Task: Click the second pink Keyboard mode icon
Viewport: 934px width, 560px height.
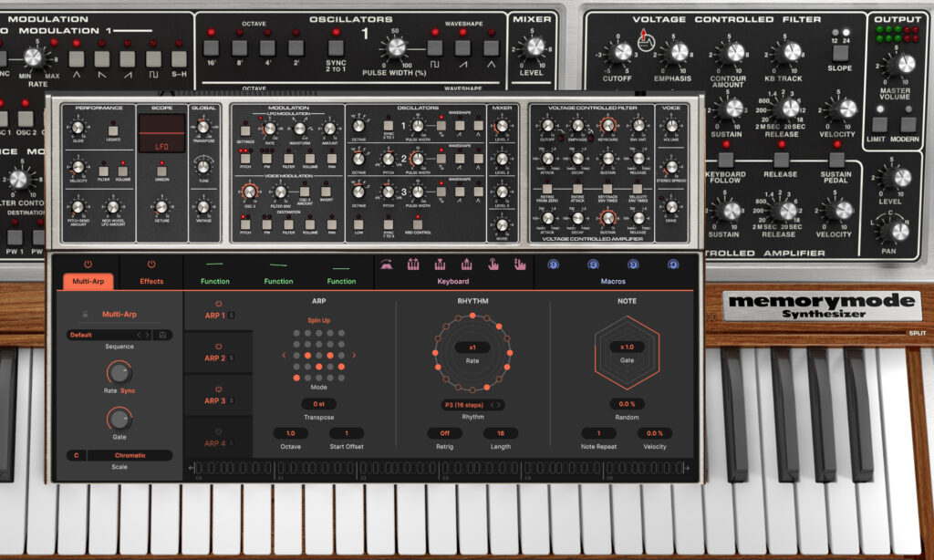Action: (x=413, y=264)
